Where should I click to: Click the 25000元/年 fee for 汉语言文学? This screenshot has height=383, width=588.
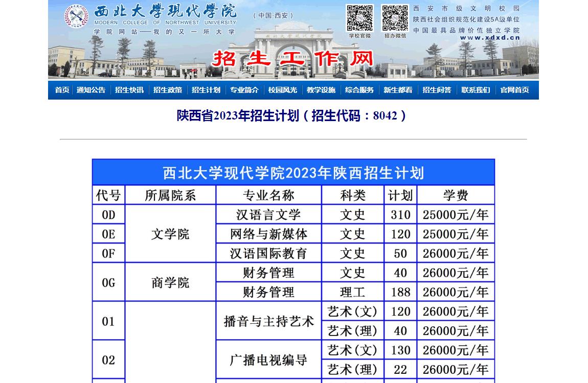456,214
